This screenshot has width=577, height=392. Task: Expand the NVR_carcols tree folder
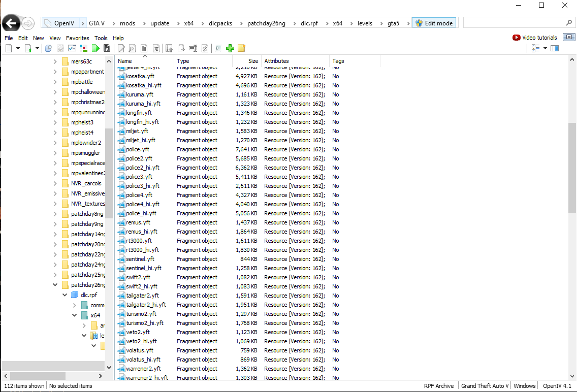click(x=55, y=183)
